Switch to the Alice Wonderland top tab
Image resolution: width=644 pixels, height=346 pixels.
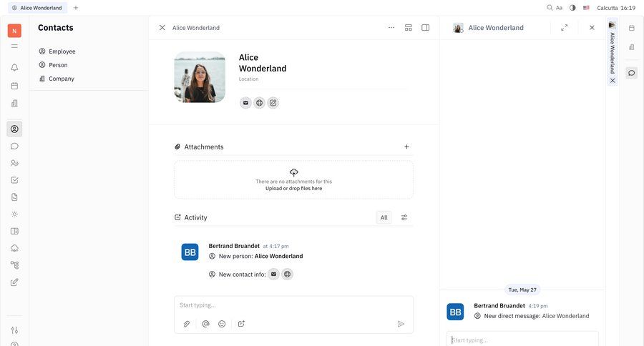[x=37, y=8]
